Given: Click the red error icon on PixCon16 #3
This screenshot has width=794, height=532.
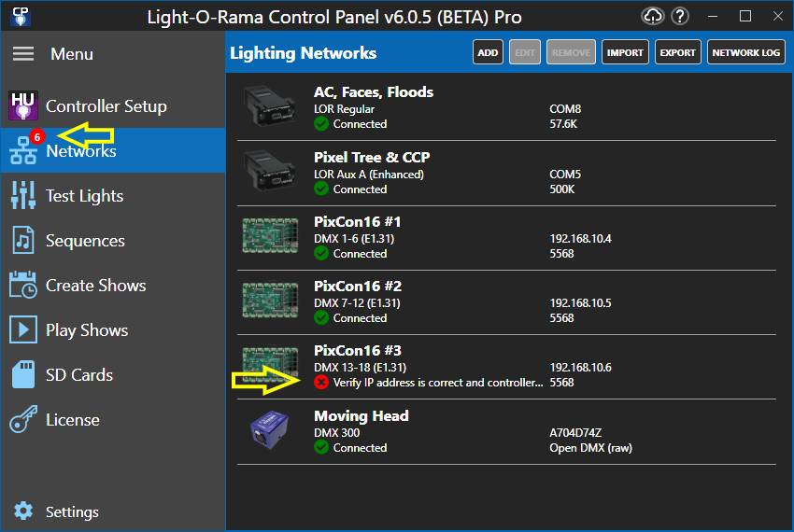Looking at the screenshot, I should (x=321, y=382).
